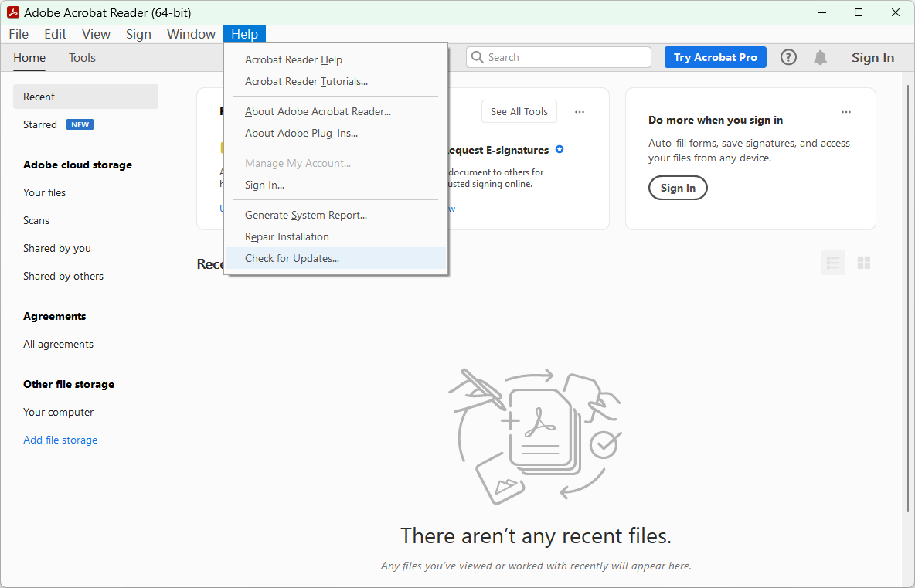The image size is (915, 588).
Task: Click the NEW badge beside Starred
Action: coord(80,124)
